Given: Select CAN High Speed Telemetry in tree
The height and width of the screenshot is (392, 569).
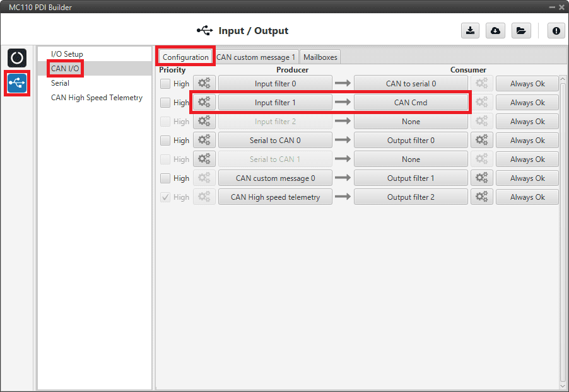Looking at the screenshot, I should pyautogui.click(x=97, y=98).
